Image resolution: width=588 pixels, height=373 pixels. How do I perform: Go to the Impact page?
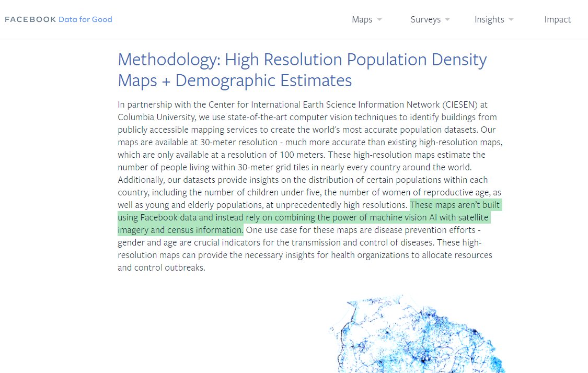coord(557,19)
